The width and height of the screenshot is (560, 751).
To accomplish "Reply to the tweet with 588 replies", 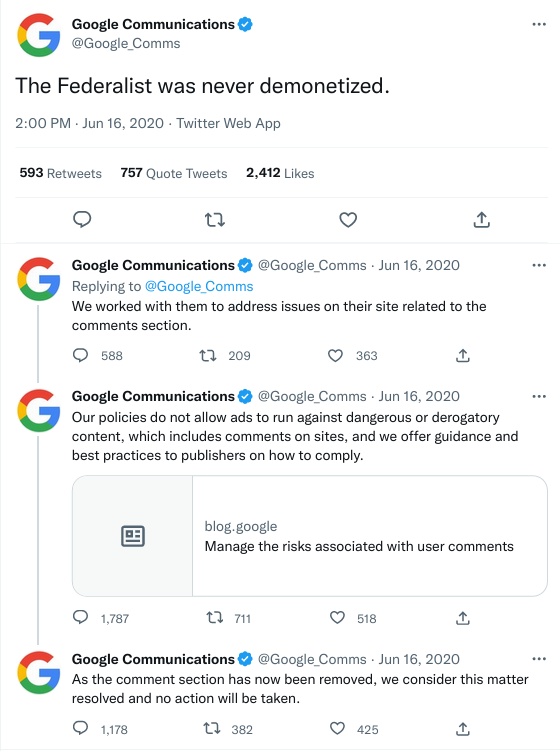I will [80, 355].
